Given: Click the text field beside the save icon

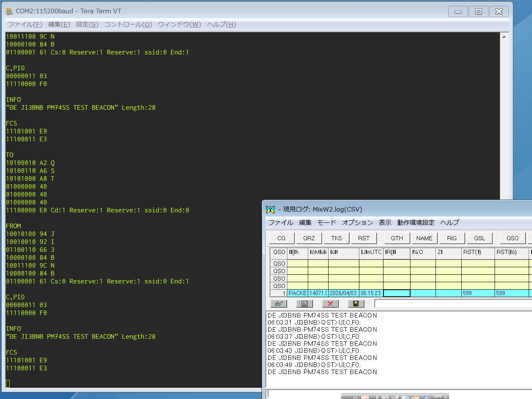Looking at the screenshot, I should tap(453, 304).
